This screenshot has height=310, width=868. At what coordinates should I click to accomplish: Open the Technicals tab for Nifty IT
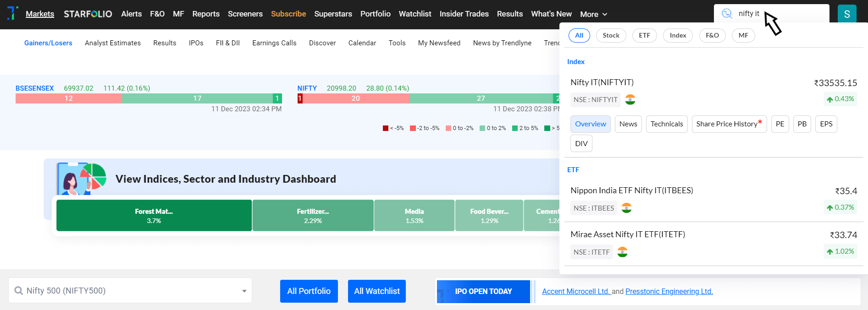(x=667, y=124)
